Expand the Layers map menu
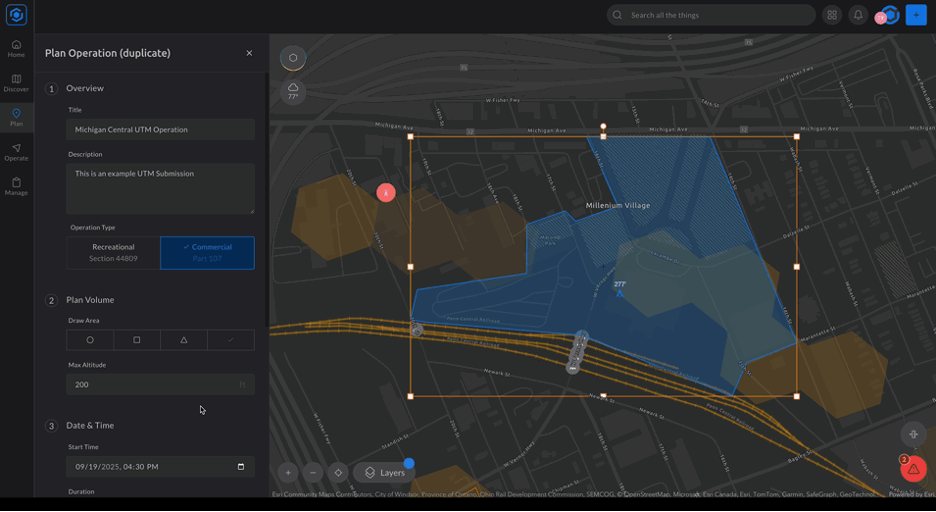Viewport: 936px width, 512px height. [x=384, y=472]
